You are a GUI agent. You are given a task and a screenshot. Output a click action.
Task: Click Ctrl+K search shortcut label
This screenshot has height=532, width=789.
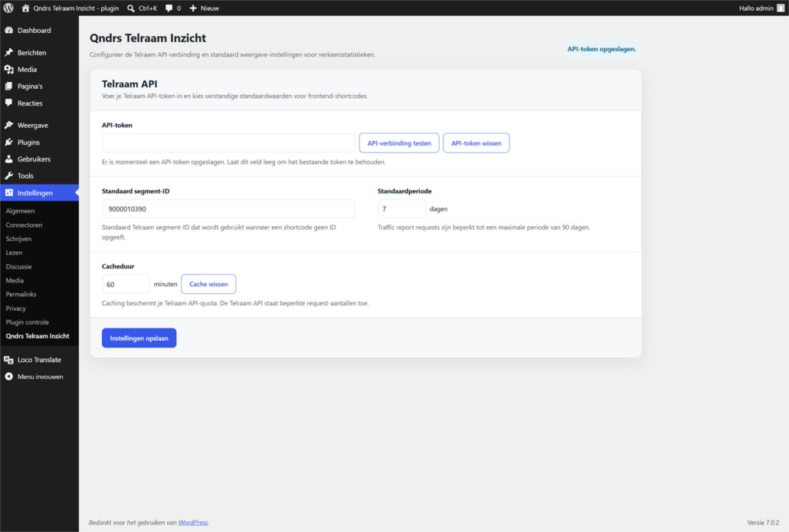148,8
